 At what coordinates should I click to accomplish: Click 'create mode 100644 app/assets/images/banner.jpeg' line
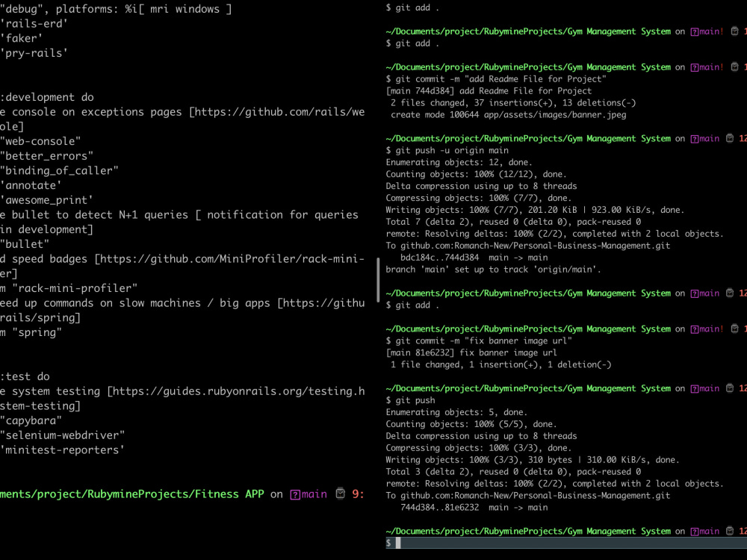pos(508,115)
